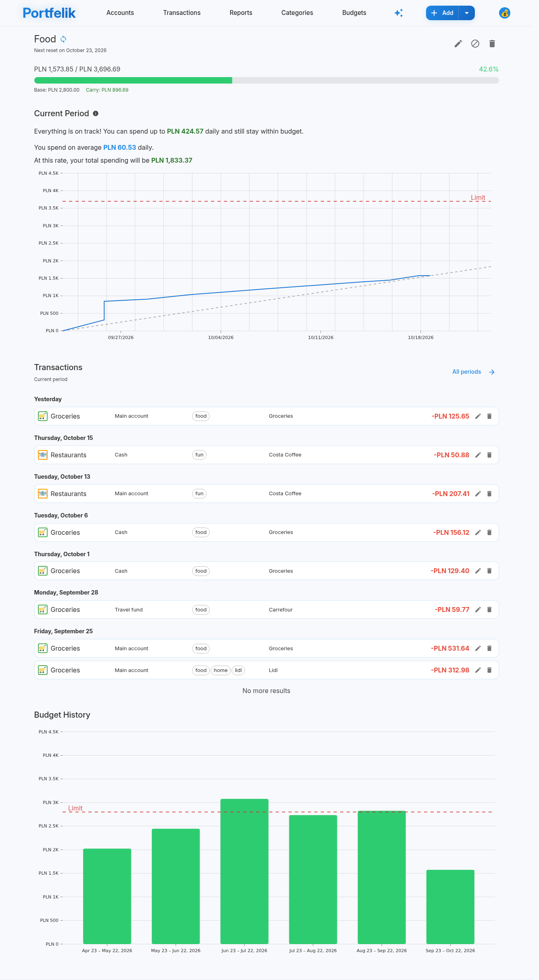Click the 42.6% usage percentage
This screenshot has height=980, width=539.
489,69
